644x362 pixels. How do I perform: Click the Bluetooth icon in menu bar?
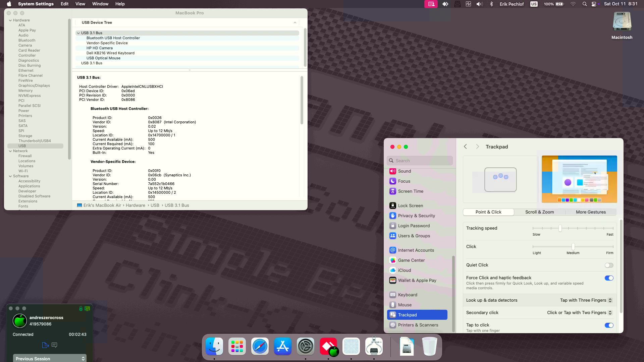(491, 4)
